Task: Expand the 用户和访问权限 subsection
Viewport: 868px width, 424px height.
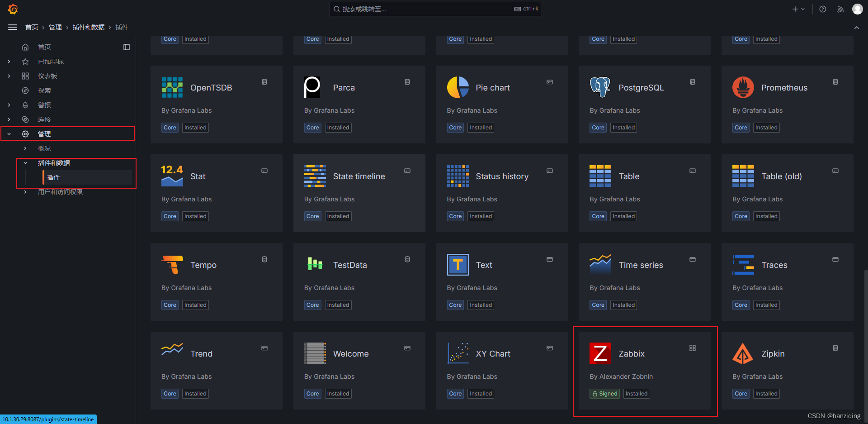Action: pyautogui.click(x=25, y=192)
